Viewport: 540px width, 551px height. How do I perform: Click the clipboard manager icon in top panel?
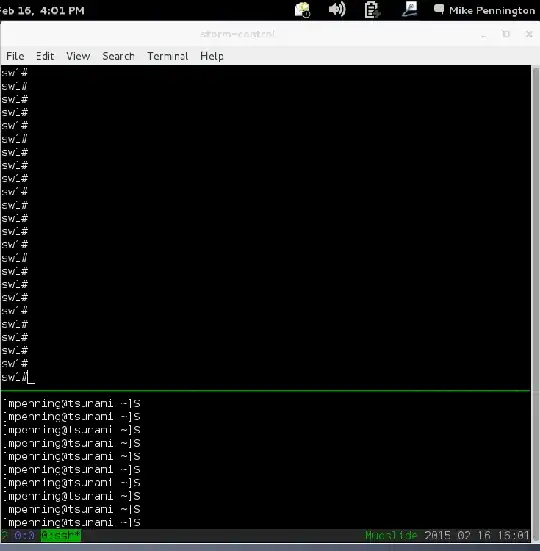pyautogui.click(x=372, y=9)
